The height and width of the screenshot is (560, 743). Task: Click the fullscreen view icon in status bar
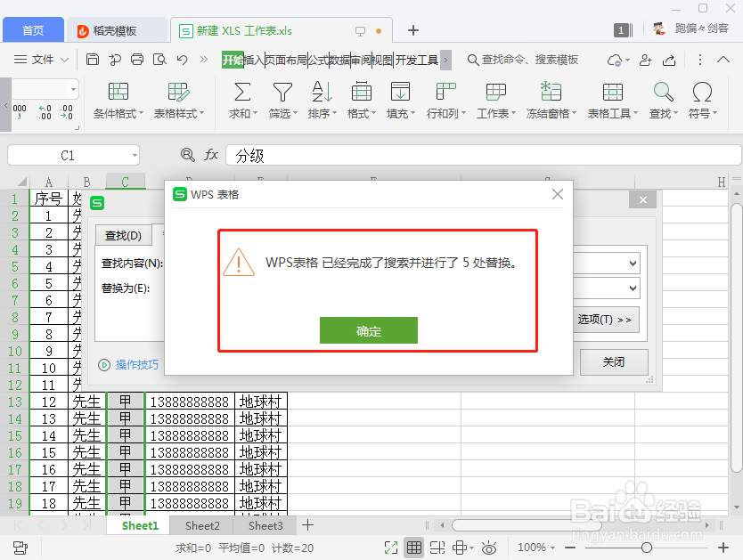click(x=391, y=548)
